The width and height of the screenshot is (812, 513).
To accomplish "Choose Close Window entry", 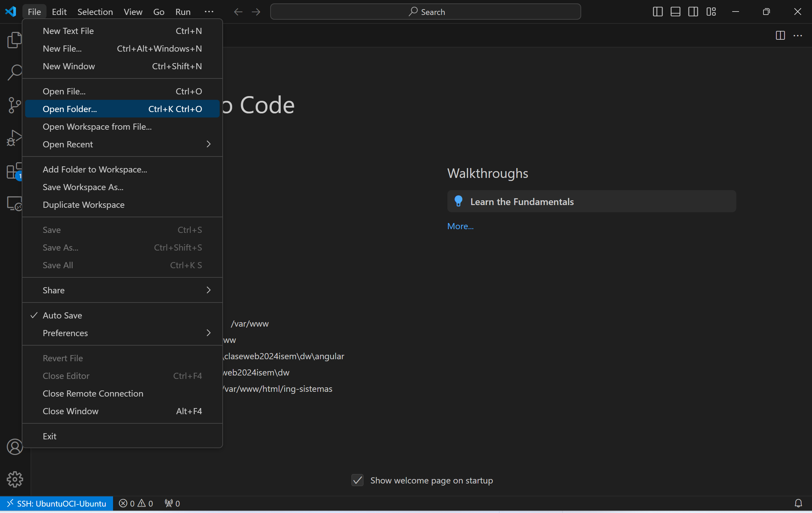I will (x=122, y=411).
